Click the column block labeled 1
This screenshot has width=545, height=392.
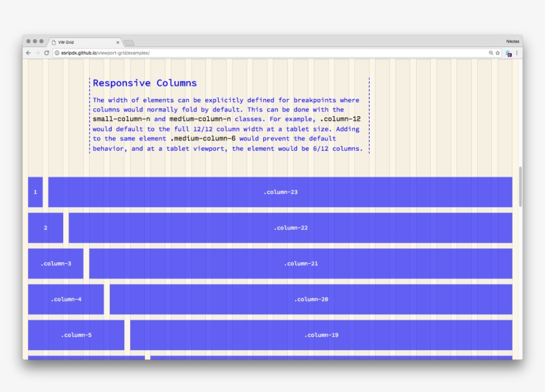[34, 191]
